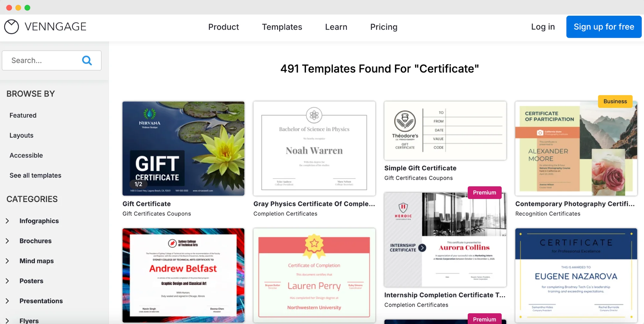This screenshot has width=644, height=324.
Task: Expand the Brochures category chevron
Action: pyautogui.click(x=7, y=241)
